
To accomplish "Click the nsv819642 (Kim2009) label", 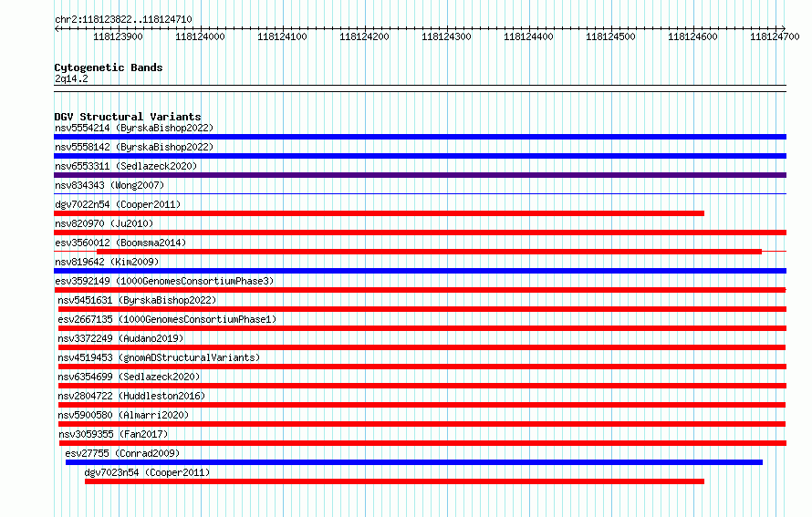I will 107,262.
